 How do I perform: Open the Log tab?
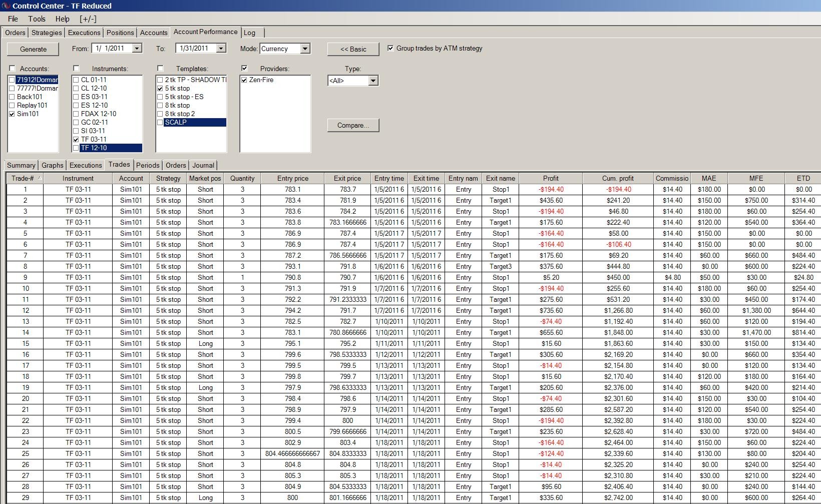[x=249, y=33]
